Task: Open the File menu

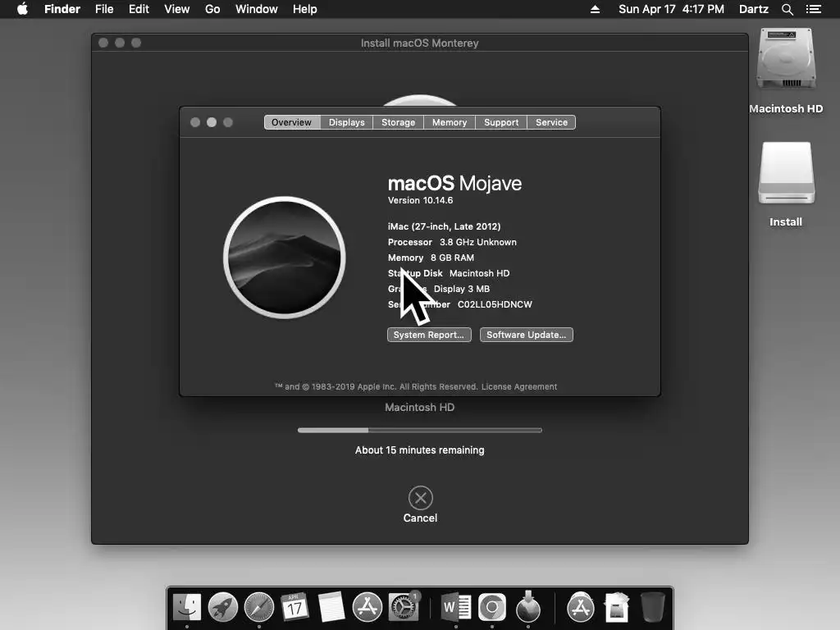Action: coord(104,9)
